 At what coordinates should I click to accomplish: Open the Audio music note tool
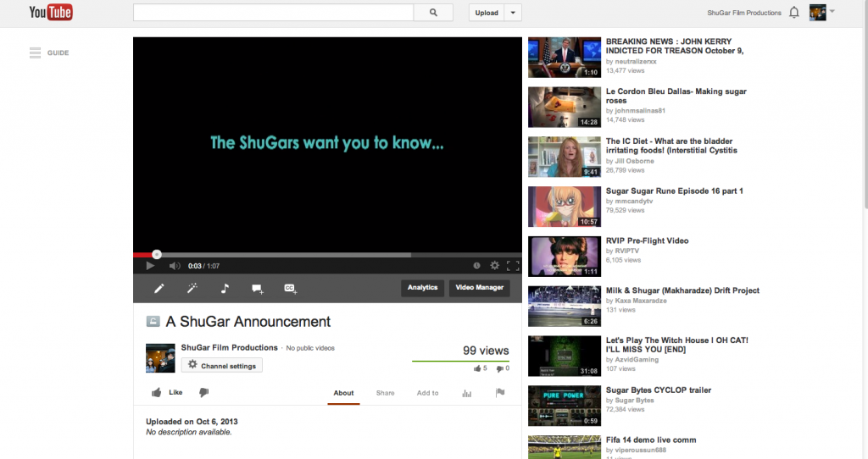(x=225, y=288)
